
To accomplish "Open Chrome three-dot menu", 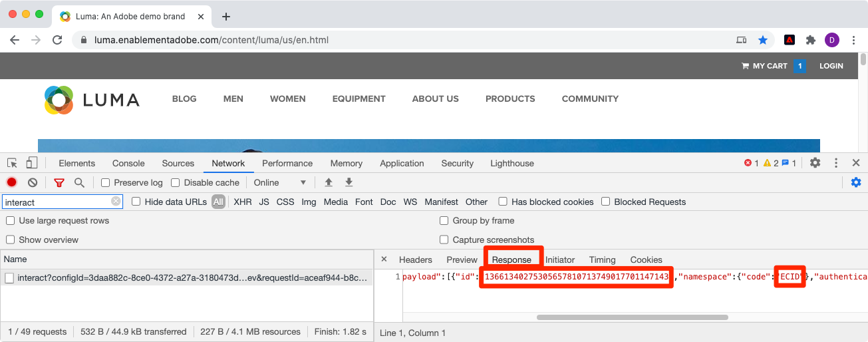I will pos(853,40).
